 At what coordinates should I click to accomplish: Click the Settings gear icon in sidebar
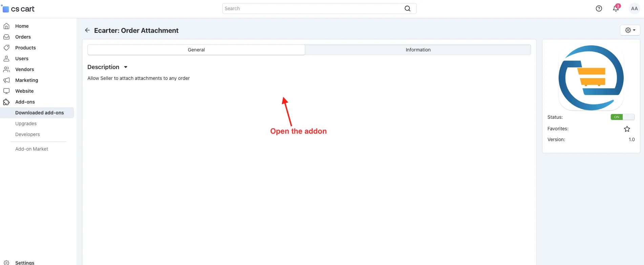[x=6, y=263]
